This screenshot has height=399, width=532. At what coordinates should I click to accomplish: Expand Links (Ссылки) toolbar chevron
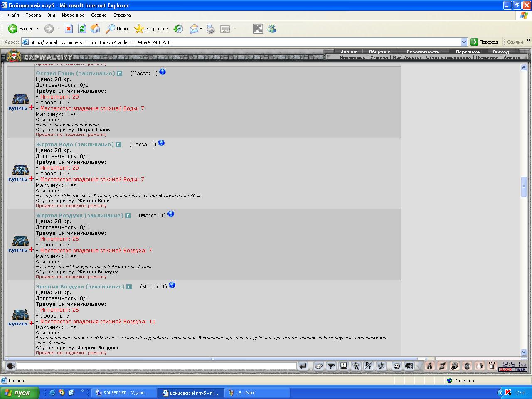pyautogui.click(x=528, y=41)
